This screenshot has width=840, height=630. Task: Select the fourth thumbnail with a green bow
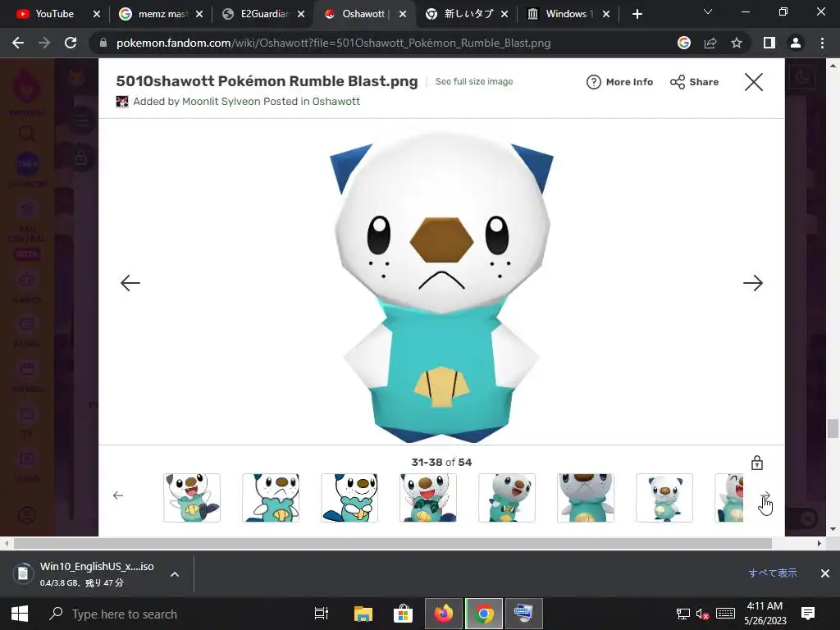[428, 498]
